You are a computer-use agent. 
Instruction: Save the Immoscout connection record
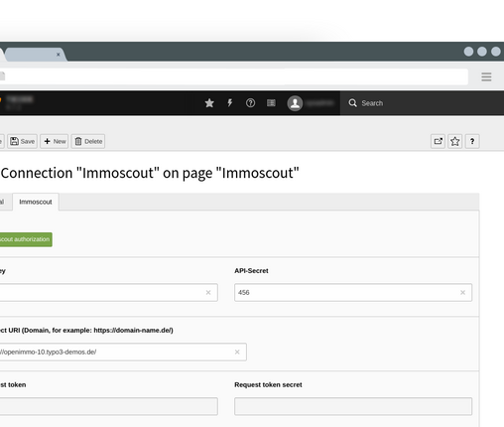[x=22, y=141]
